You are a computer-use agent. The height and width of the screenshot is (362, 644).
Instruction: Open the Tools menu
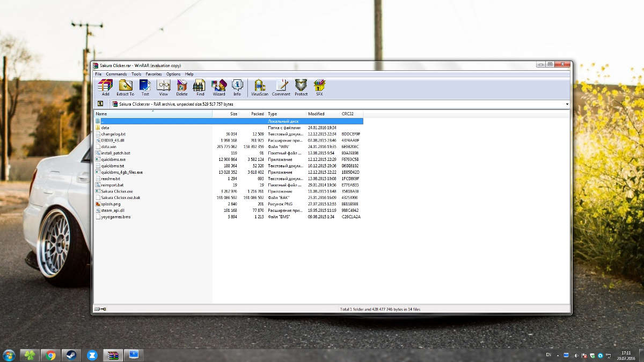point(136,74)
